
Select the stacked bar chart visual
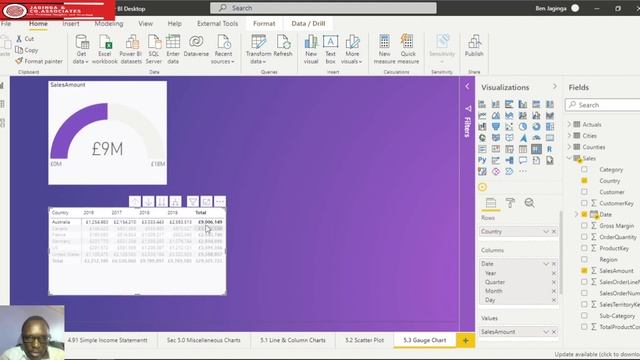pos(482,104)
